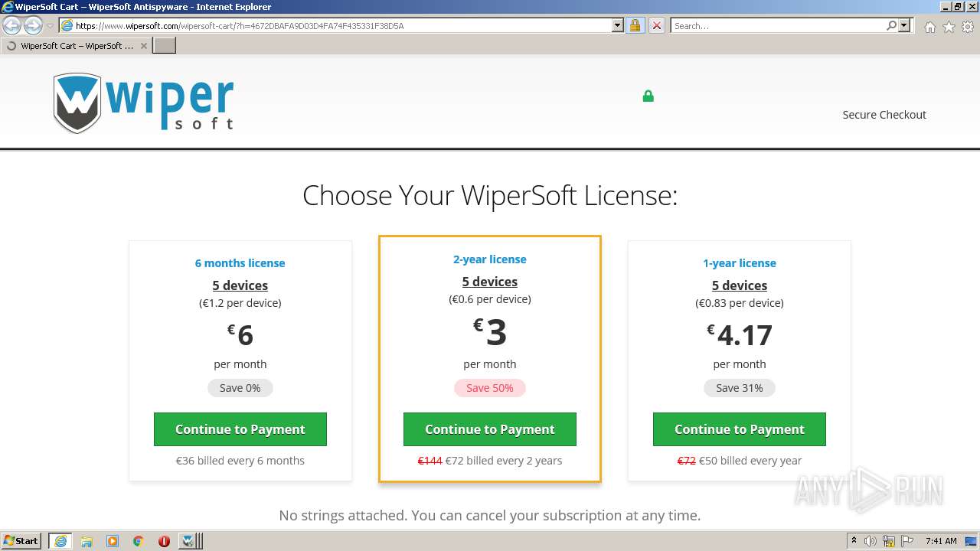Open the Tools gear icon
Screen dimensions: 980x551
point(968,27)
